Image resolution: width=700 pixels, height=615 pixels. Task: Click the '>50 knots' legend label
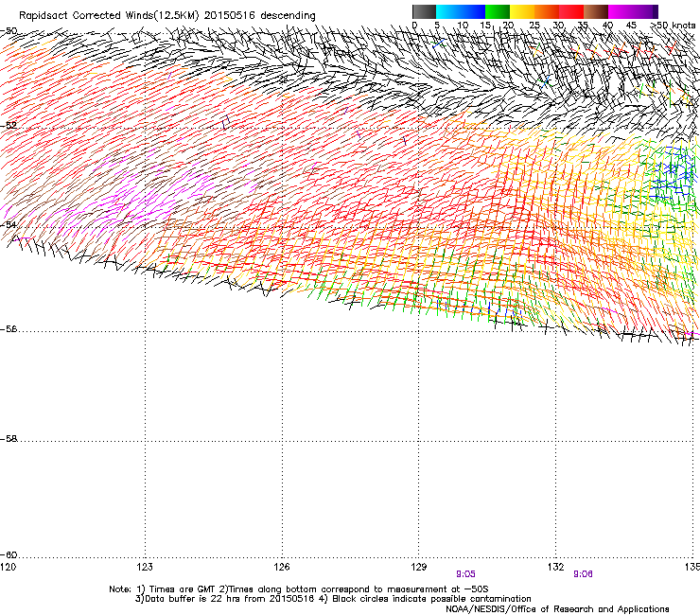coord(674,25)
